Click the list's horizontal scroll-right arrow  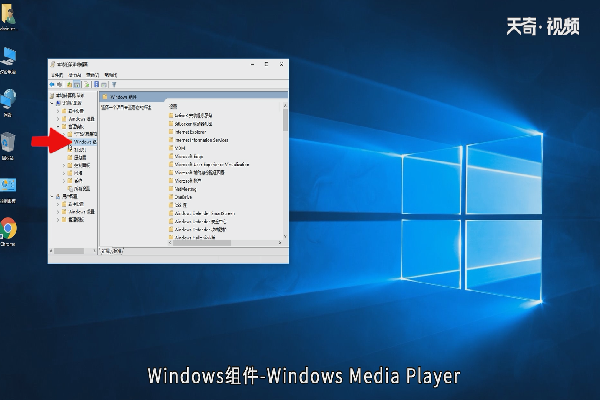point(280,243)
